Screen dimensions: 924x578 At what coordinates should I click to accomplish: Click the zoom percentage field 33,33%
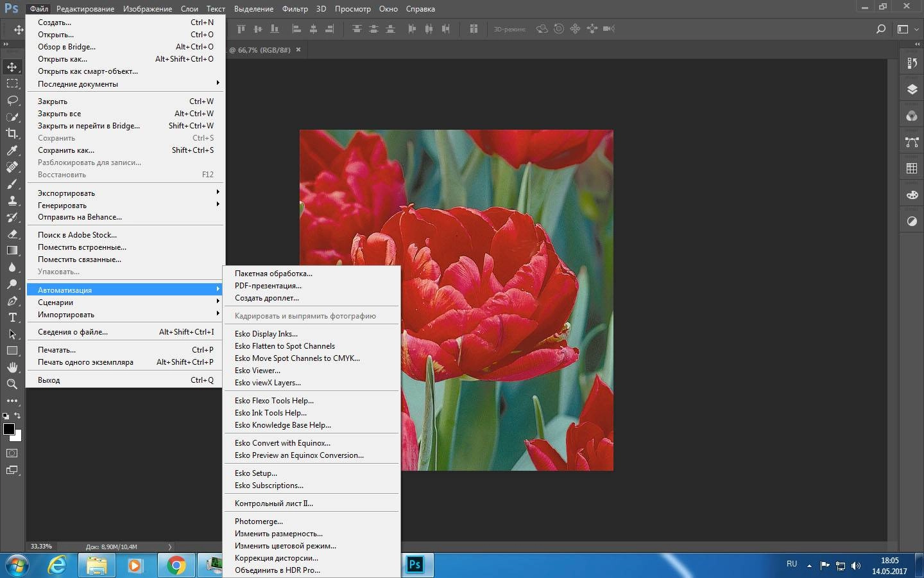click(42, 547)
